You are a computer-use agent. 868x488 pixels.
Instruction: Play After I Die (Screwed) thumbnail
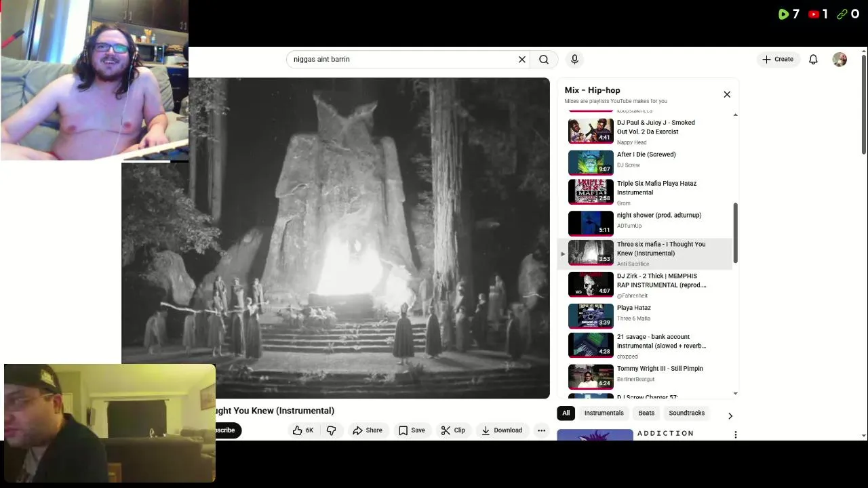click(x=591, y=163)
